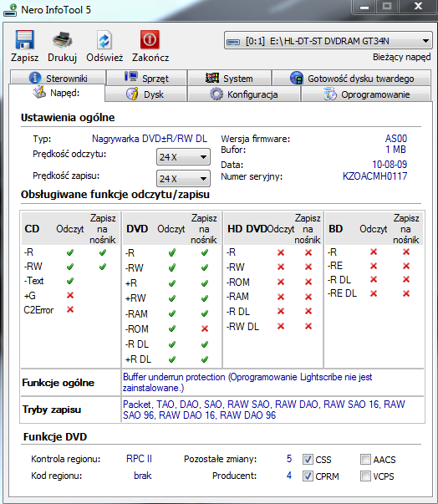Click the date value 10-08-09
This screenshot has height=504, width=438.
pos(390,165)
